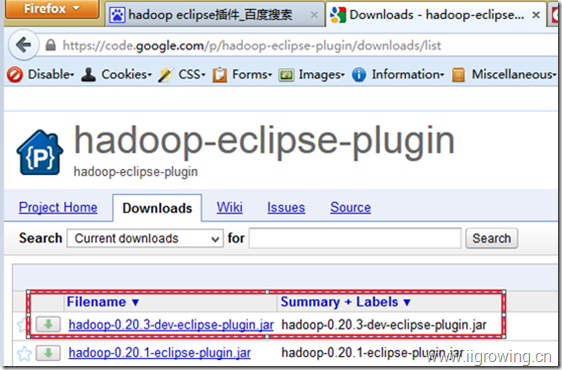
Task: Click the blue Information icon
Action: click(359, 75)
